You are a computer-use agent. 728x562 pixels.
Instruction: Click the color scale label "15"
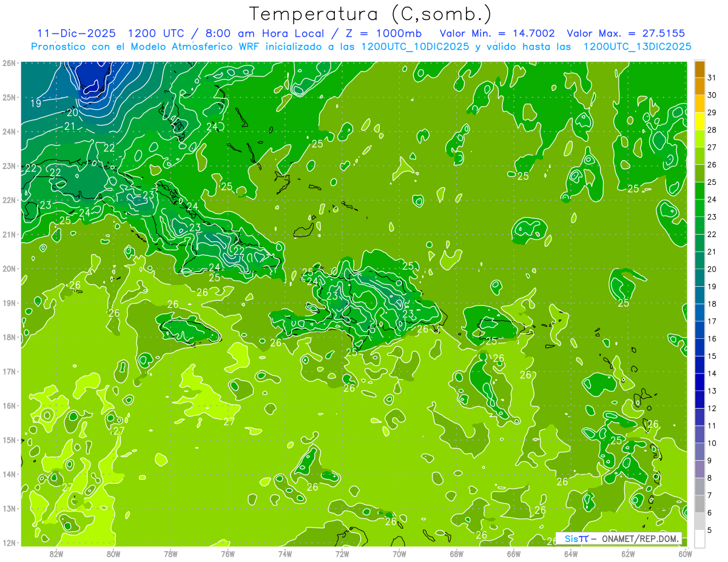[712, 356]
